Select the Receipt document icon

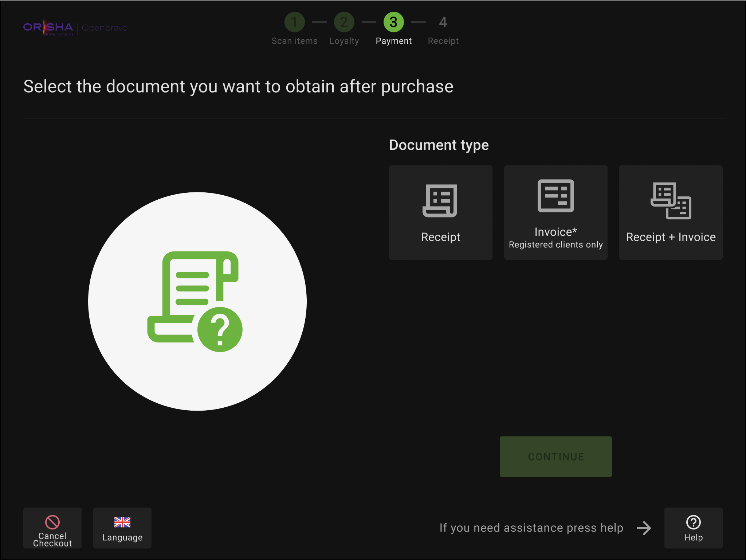pos(440,201)
